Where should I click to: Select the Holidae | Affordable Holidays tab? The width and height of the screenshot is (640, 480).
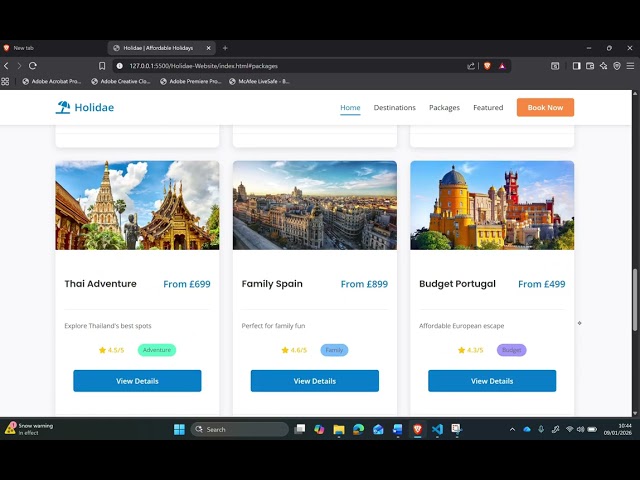coord(161,48)
